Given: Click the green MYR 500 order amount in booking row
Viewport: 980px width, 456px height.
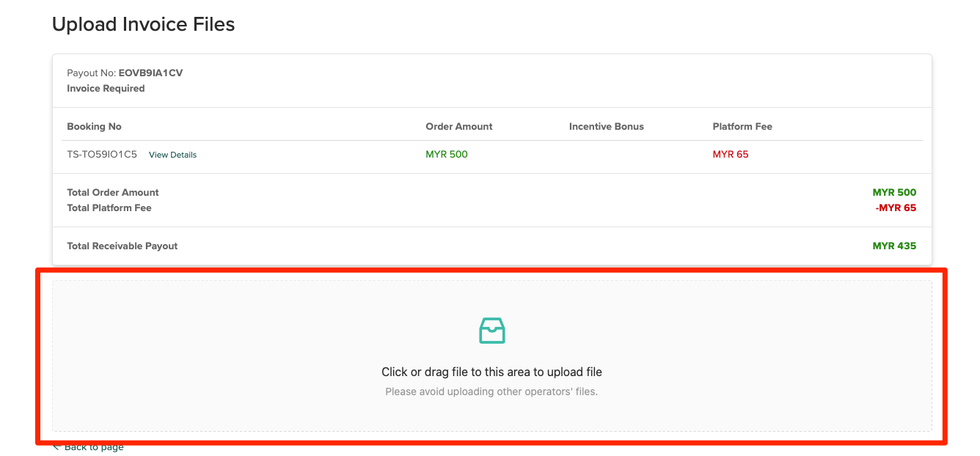Looking at the screenshot, I should 446,154.
